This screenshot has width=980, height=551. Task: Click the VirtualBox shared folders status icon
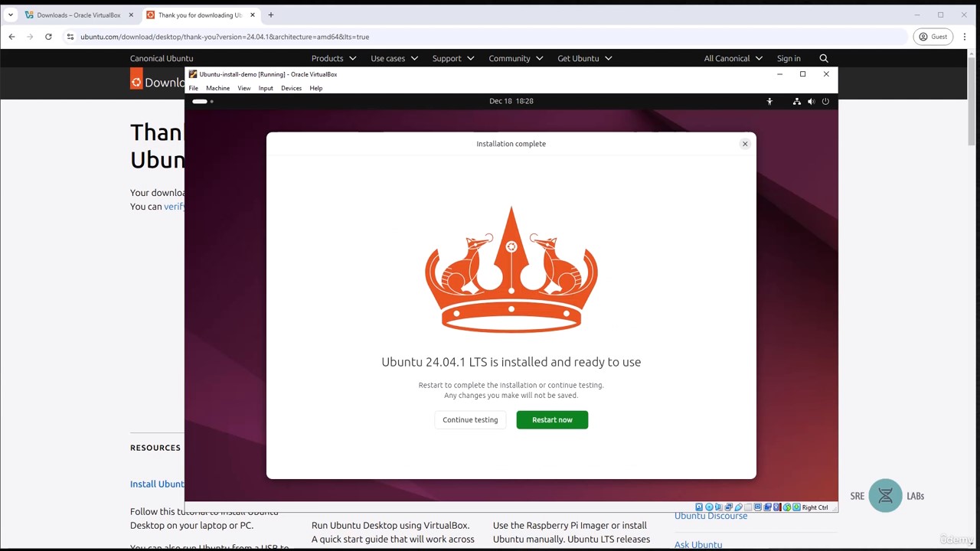[748, 507]
